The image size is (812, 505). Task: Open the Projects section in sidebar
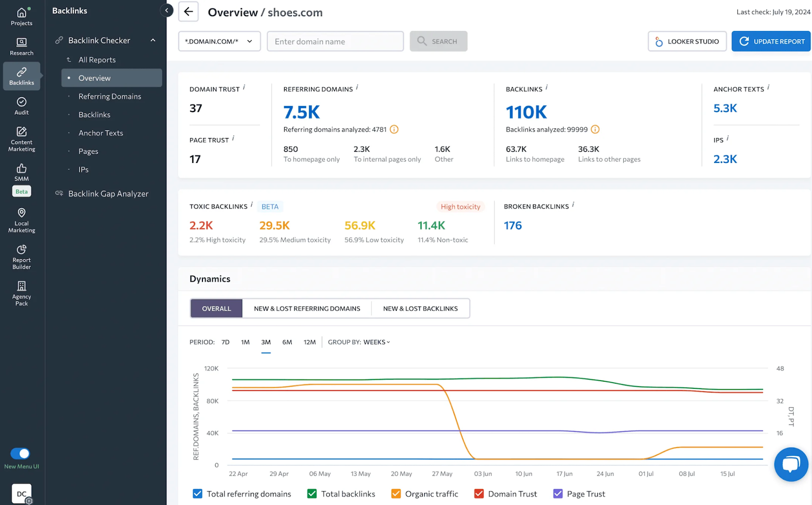click(x=21, y=15)
